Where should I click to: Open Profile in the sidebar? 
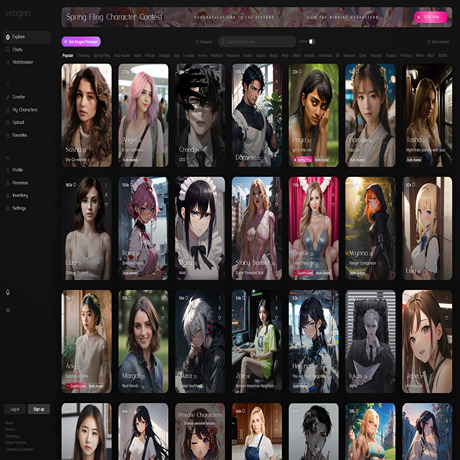17,170
